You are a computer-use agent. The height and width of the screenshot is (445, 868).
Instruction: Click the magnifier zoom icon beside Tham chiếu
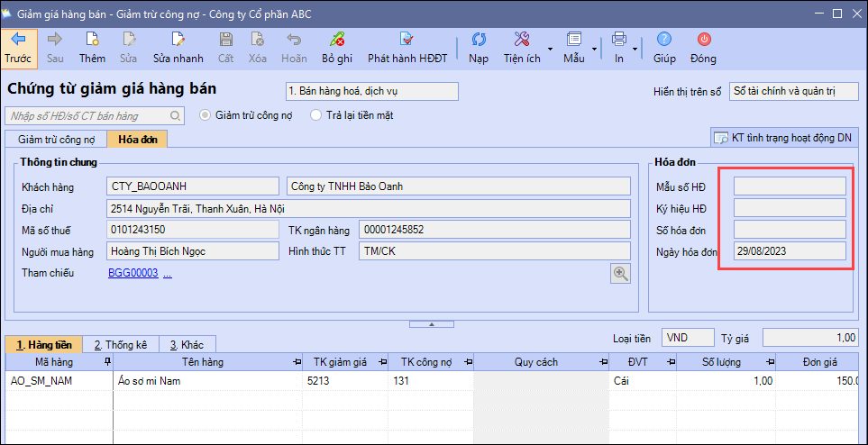pyautogui.click(x=620, y=274)
